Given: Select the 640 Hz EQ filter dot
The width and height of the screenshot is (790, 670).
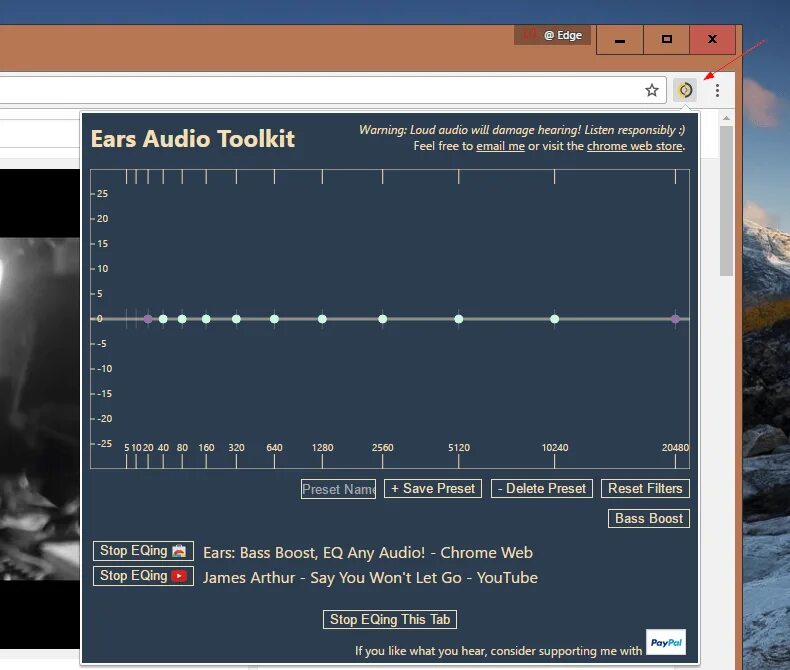Looking at the screenshot, I should (x=274, y=319).
